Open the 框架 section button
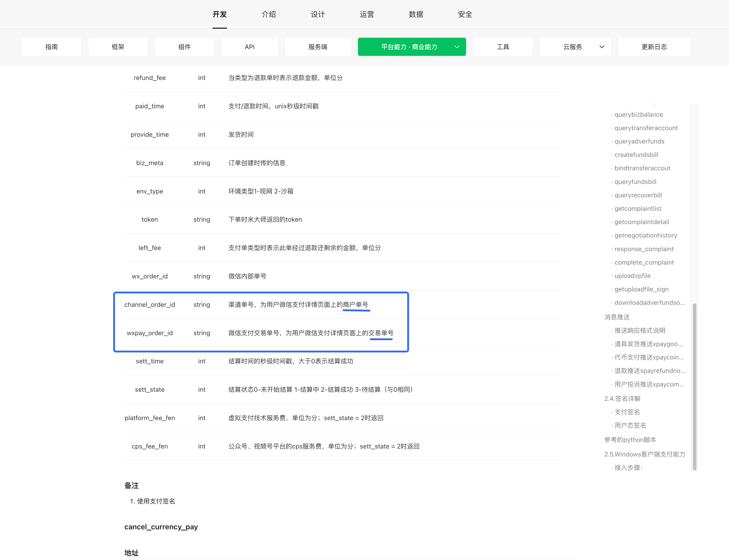The width and height of the screenshot is (729, 560). coord(118,47)
